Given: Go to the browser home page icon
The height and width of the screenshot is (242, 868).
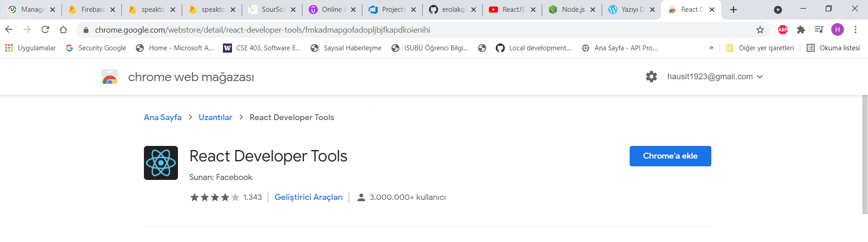Looking at the screenshot, I should tap(63, 30).
